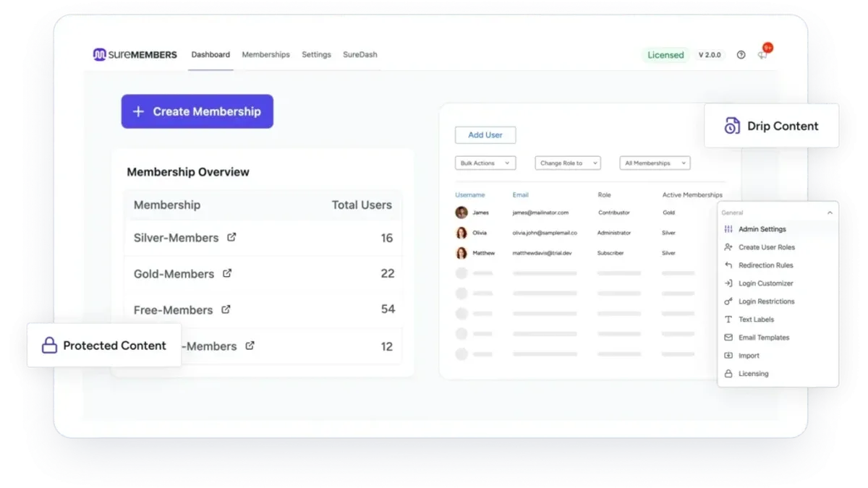
Task: Open the Gold-Members membership row
Action: [263, 274]
